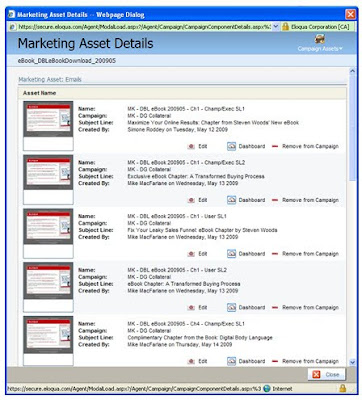Edit the Ch4 - Champ/Exec SL1 email
The width and height of the screenshot is (362, 400).
coord(203,361)
